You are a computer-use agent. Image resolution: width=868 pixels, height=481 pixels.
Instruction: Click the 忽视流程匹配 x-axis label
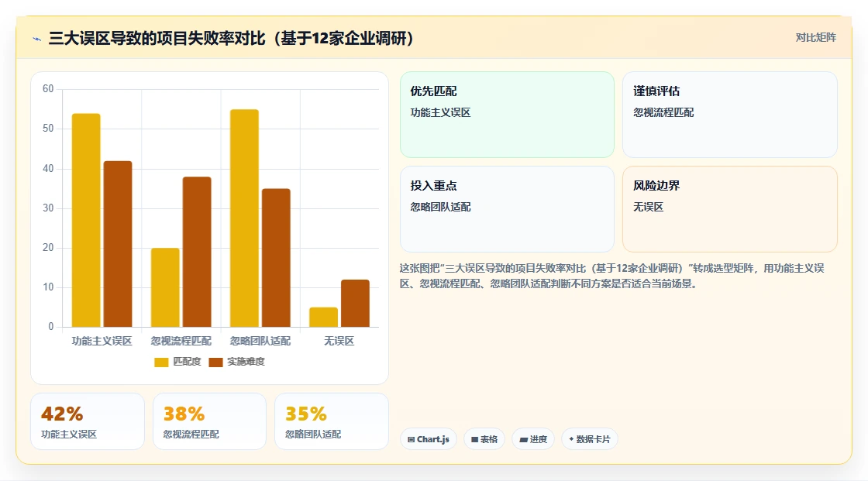(x=181, y=341)
